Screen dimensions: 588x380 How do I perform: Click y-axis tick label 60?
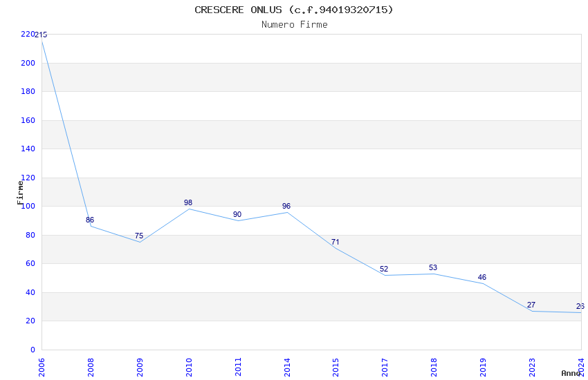tap(30, 263)
